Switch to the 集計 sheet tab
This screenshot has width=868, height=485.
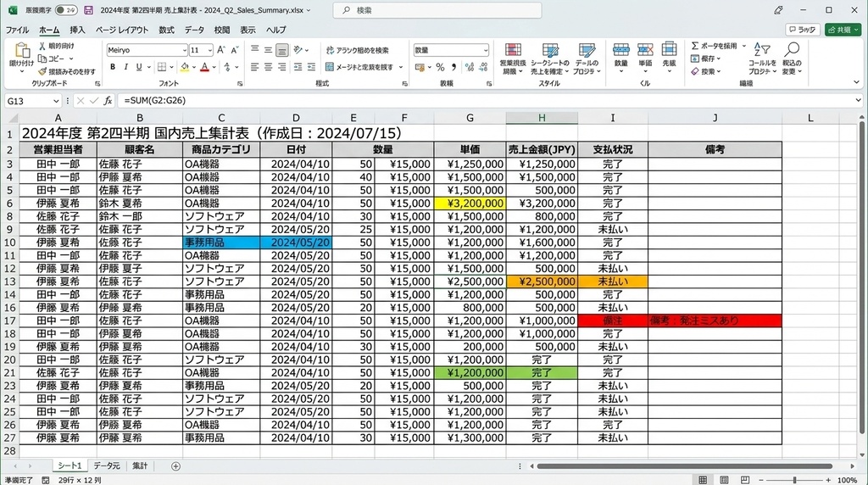140,466
